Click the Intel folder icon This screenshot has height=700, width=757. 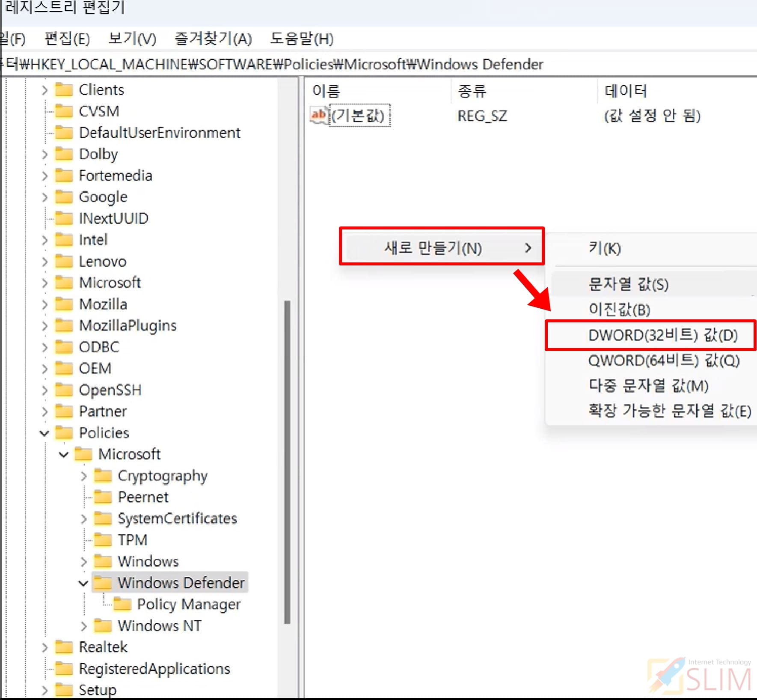64,240
